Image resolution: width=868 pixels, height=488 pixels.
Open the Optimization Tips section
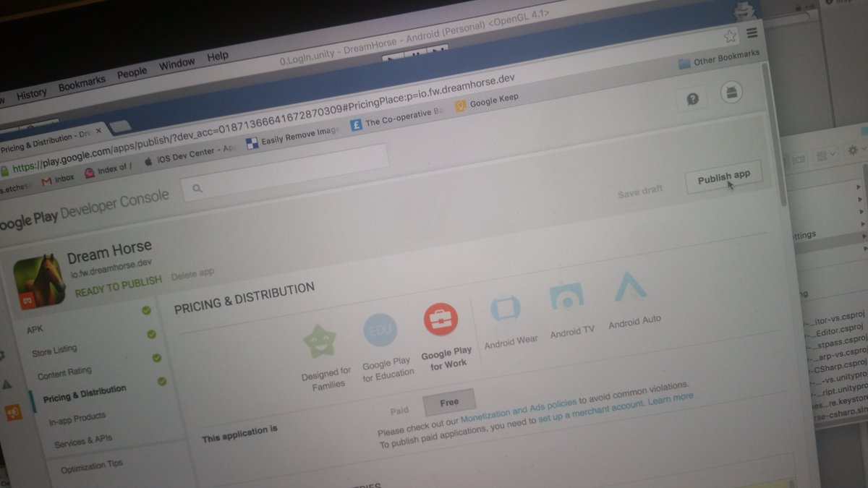click(x=91, y=466)
